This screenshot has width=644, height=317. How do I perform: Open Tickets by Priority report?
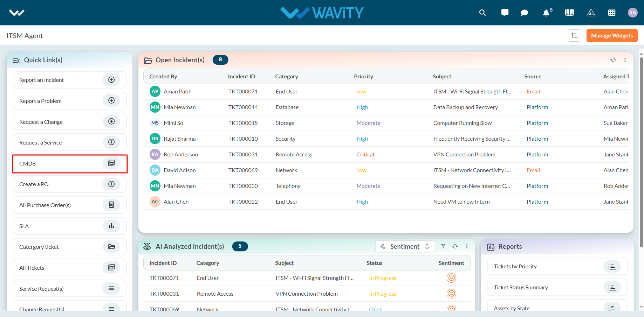(x=557, y=266)
